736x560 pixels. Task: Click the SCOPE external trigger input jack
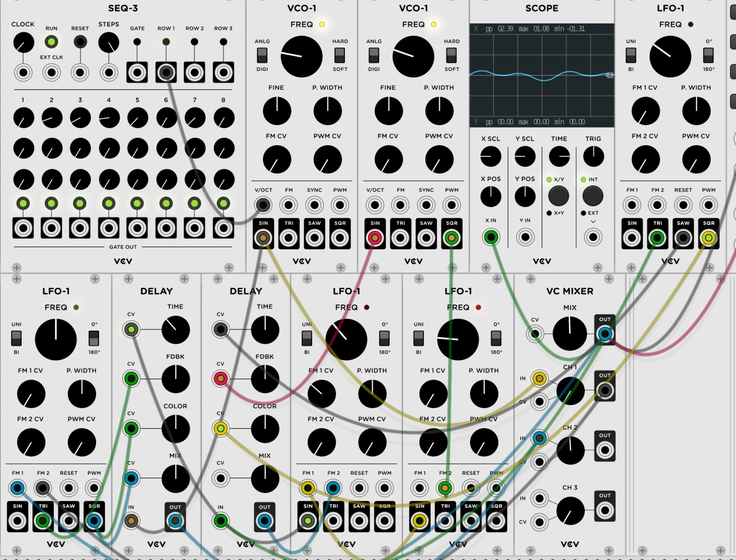pos(593,237)
